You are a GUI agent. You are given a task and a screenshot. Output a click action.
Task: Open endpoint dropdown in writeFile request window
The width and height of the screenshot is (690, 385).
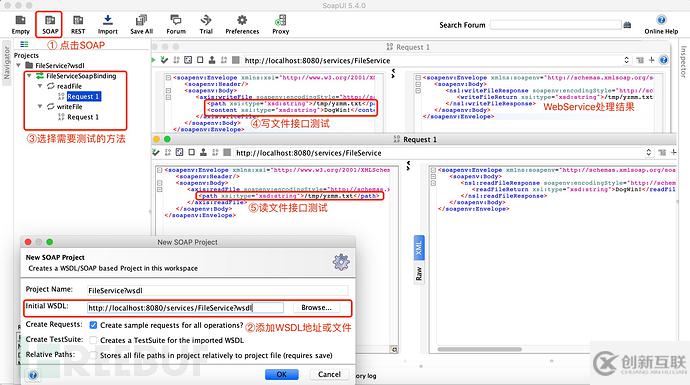click(x=626, y=60)
